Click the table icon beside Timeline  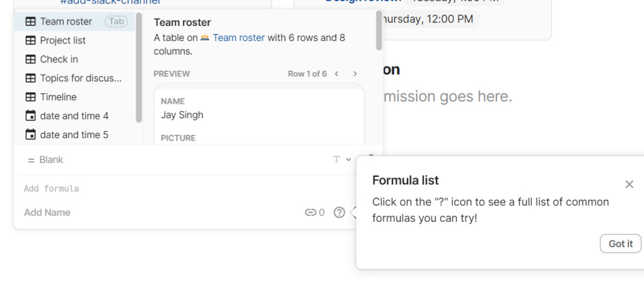coord(30,97)
